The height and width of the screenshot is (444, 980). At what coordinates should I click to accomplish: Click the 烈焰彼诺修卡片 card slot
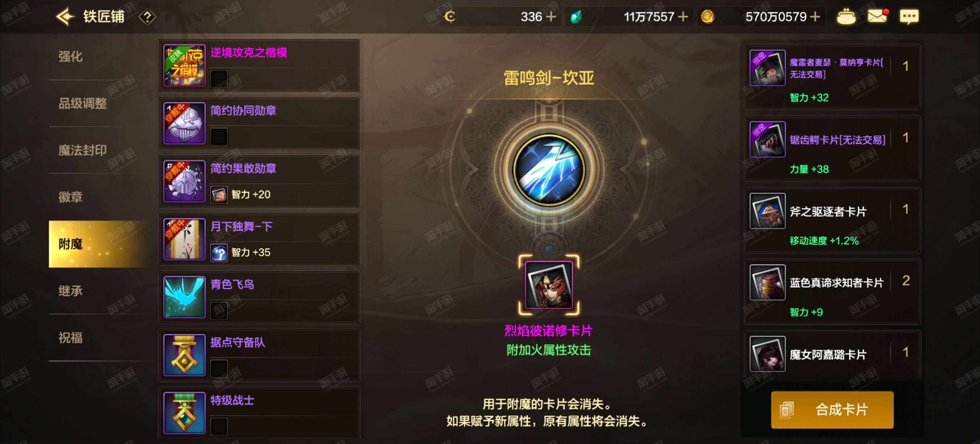548,285
